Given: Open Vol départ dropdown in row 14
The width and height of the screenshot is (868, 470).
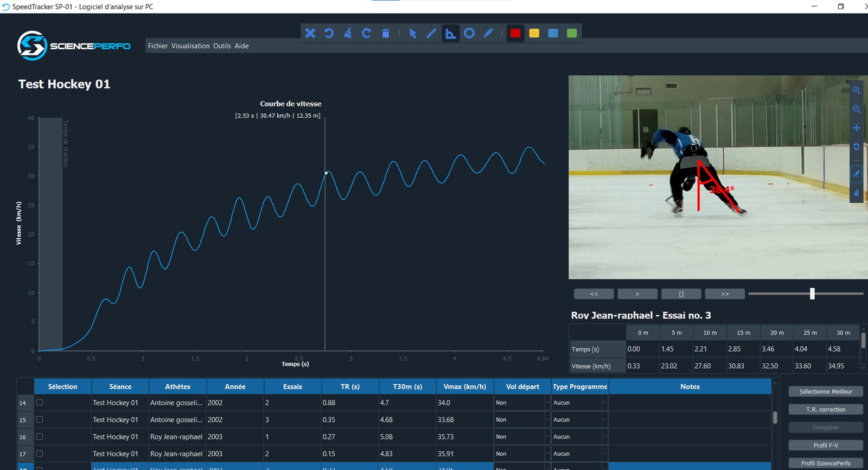Looking at the screenshot, I should point(547,403).
